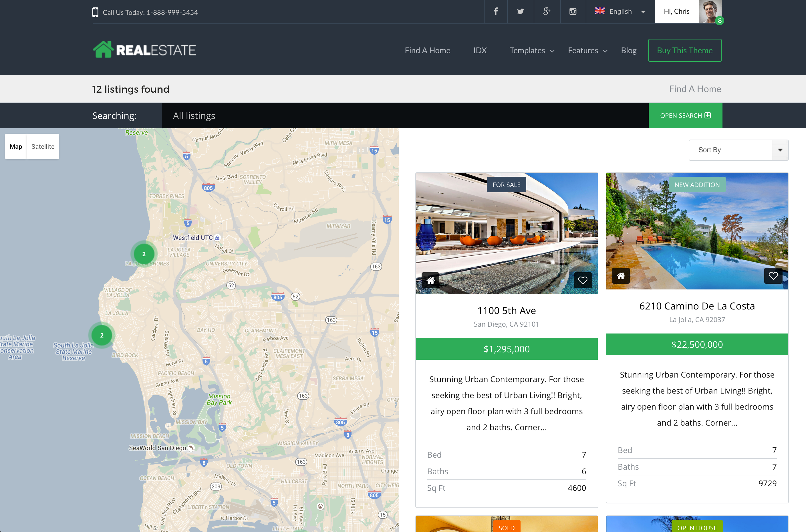
Task: Click the La Jolla Shores map cluster marker
Action: coord(144,254)
